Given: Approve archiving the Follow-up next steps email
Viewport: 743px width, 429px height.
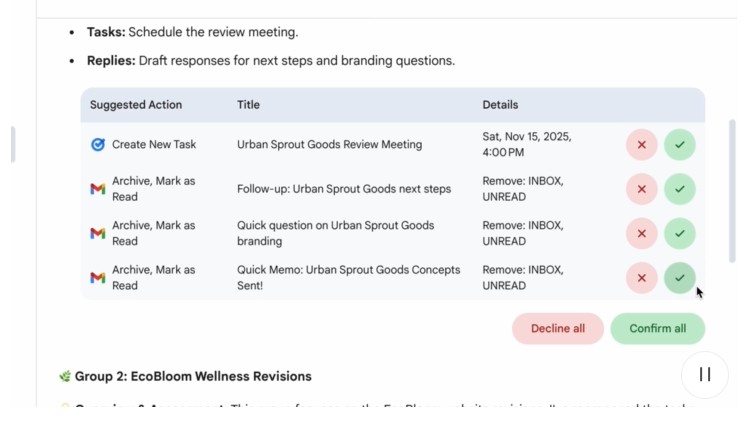Looking at the screenshot, I should tap(680, 189).
